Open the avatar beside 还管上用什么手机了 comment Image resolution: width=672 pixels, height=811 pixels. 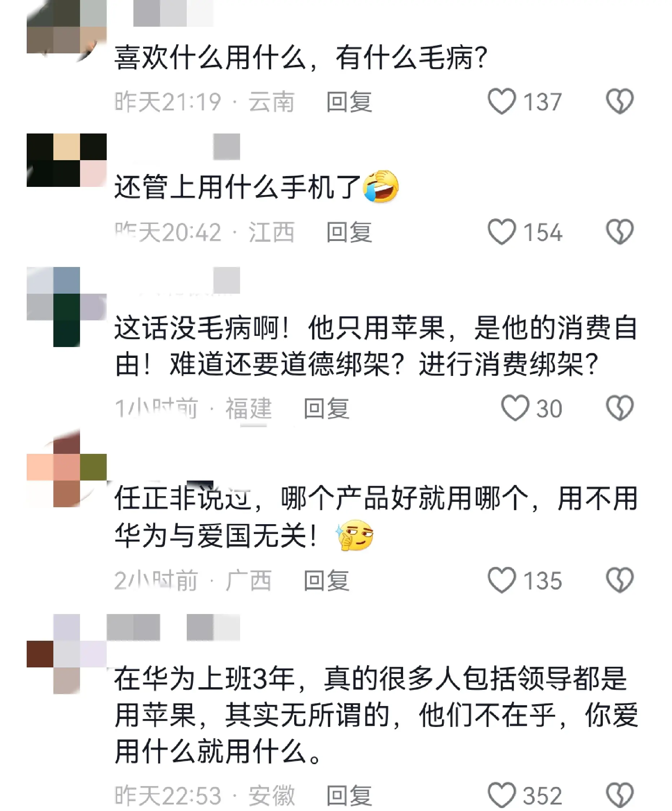pos(66,160)
